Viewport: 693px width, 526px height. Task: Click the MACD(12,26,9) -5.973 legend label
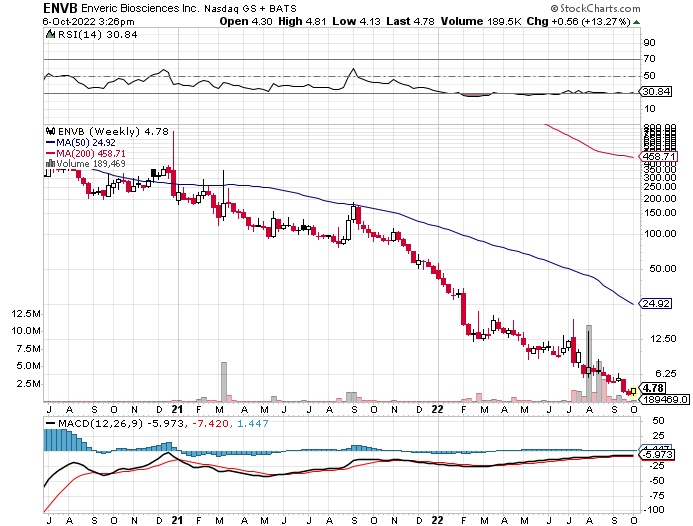(x=114, y=423)
